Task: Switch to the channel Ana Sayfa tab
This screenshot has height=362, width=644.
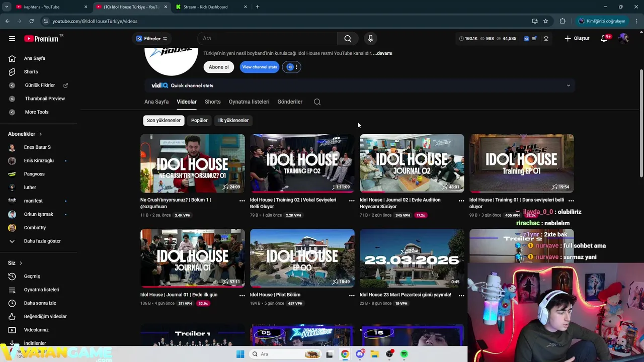Action: (156, 102)
